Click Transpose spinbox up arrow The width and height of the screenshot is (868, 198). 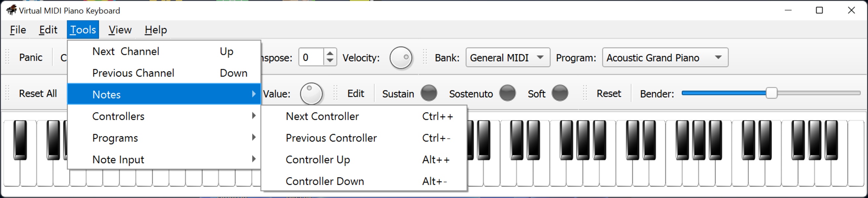[x=330, y=54]
